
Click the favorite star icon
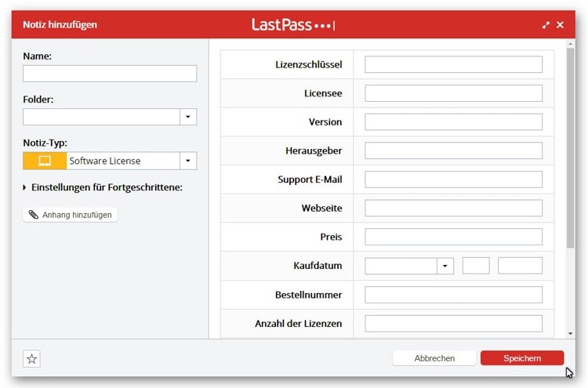pyautogui.click(x=32, y=359)
